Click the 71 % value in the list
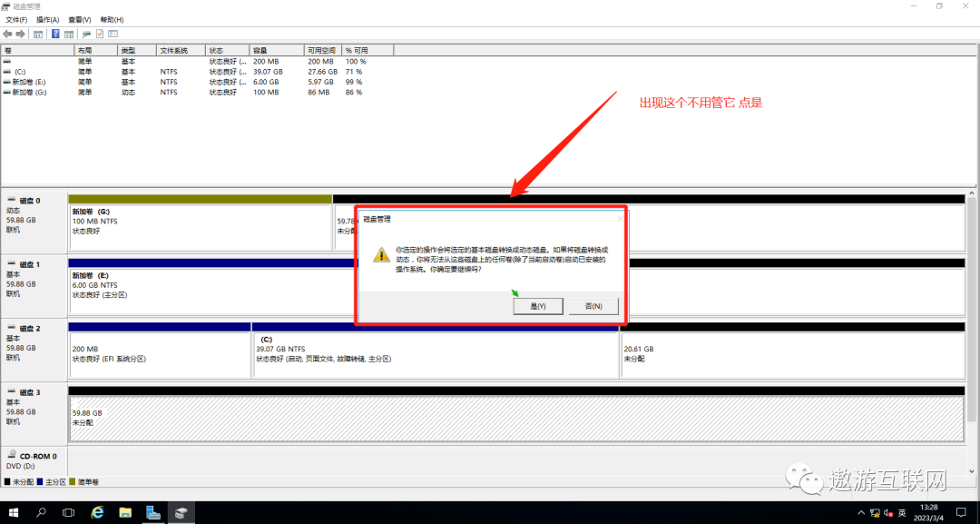The image size is (980, 524). tap(354, 72)
